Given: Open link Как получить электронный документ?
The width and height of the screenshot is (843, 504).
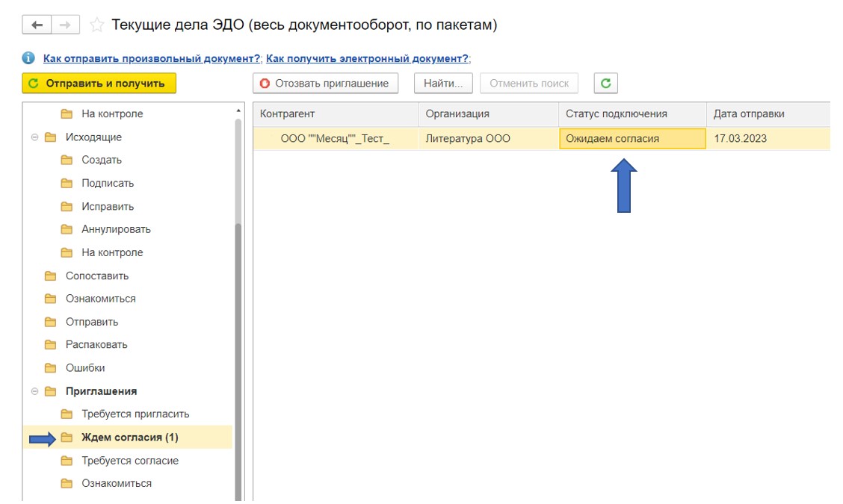Looking at the screenshot, I should (x=367, y=58).
